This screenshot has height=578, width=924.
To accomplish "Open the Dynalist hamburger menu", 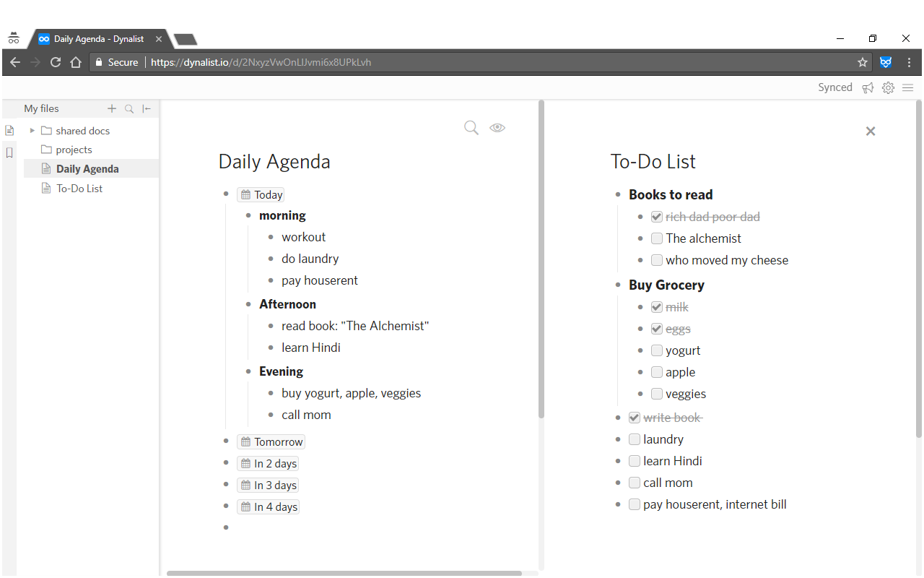I will point(908,87).
